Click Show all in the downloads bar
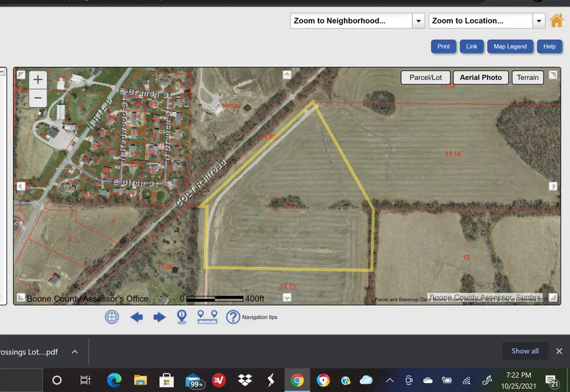The height and width of the screenshot is (392, 570). pos(525,351)
